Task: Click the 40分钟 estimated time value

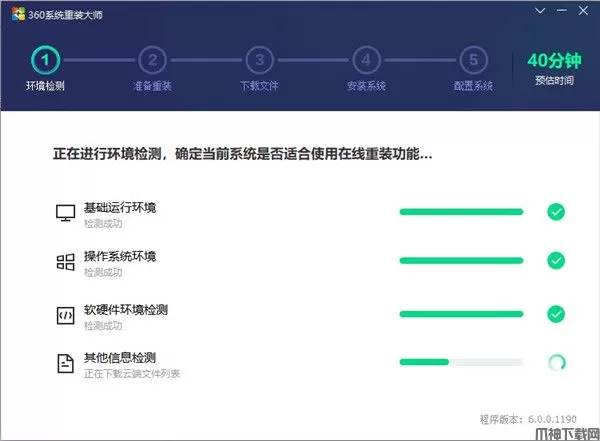Action: click(554, 60)
